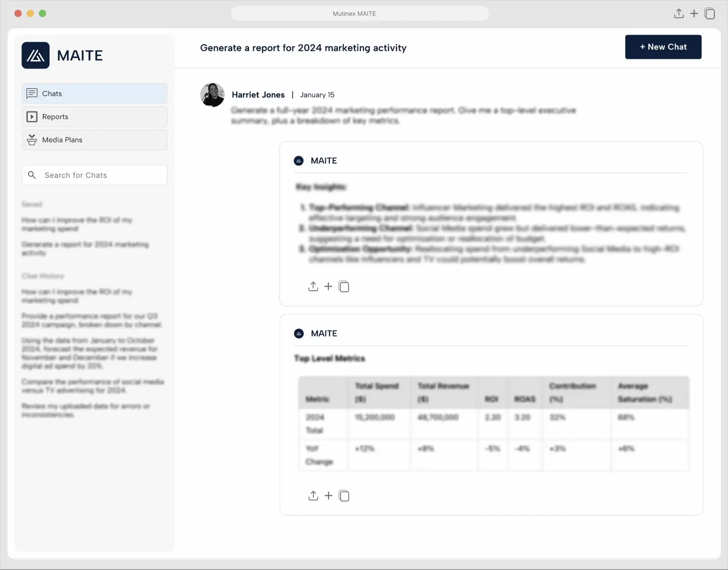The image size is (728, 570).
Task: Click the search magnifier icon
Action: (x=32, y=175)
